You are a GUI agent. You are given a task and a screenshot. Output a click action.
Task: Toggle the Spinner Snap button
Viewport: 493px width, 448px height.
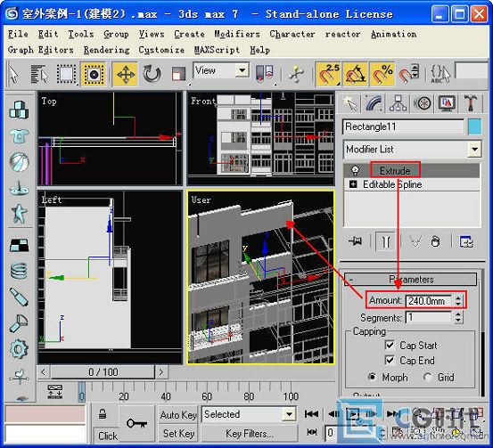(408, 75)
